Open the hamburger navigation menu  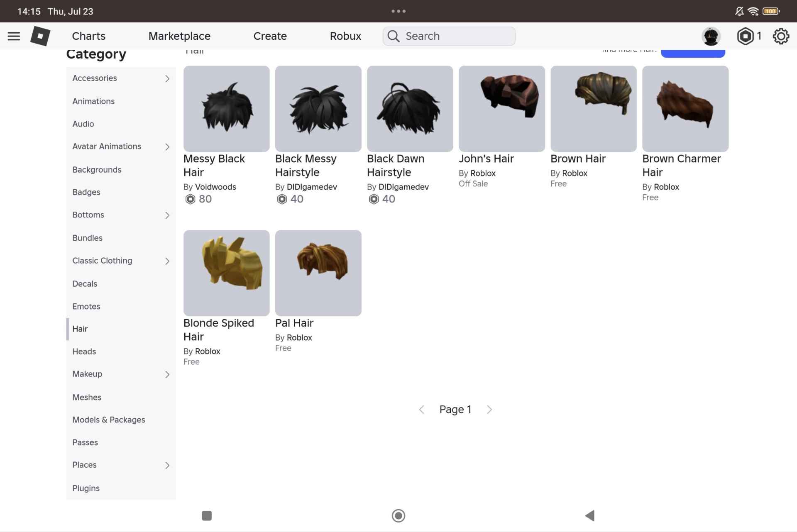14,36
